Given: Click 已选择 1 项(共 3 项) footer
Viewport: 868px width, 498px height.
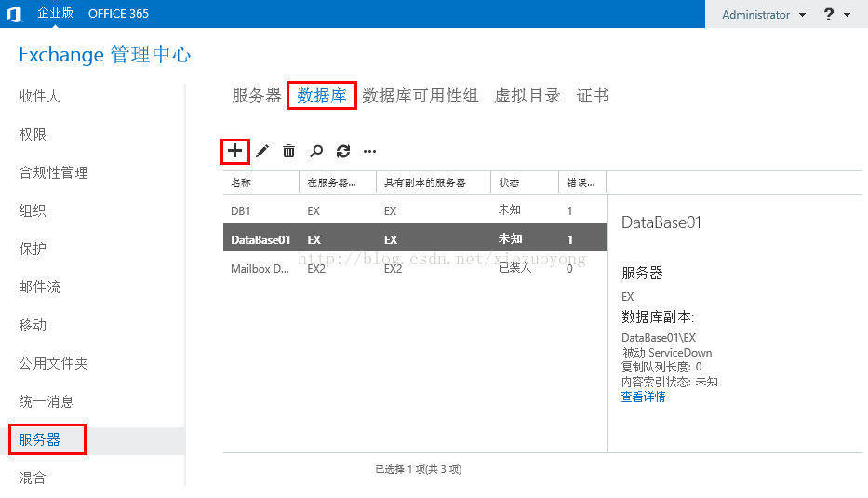Looking at the screenshot, I should [x=419, y=469].
